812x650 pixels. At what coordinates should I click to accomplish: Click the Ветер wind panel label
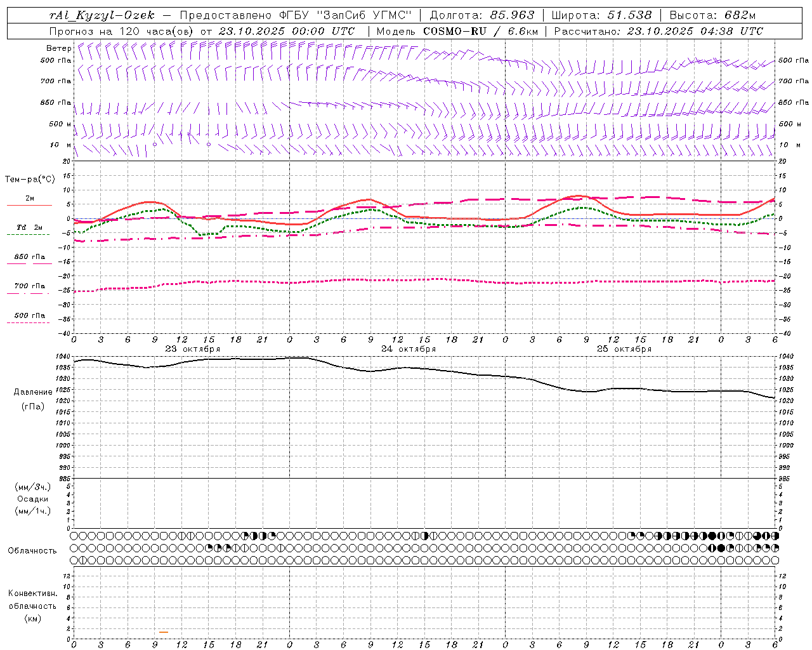point(59,48)
